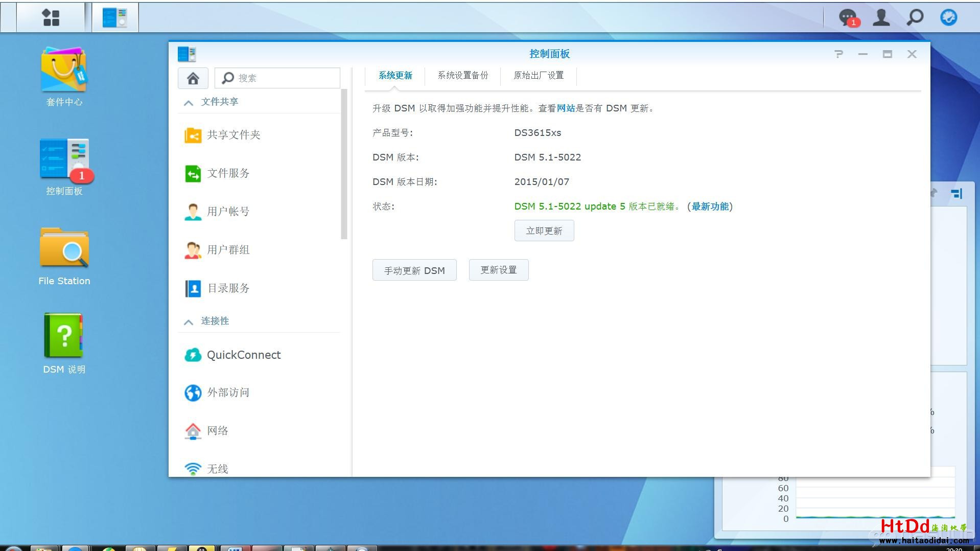The image size is (980, 551).
Task: Collapse the 连接性 section
Action: tap(189, 322)
